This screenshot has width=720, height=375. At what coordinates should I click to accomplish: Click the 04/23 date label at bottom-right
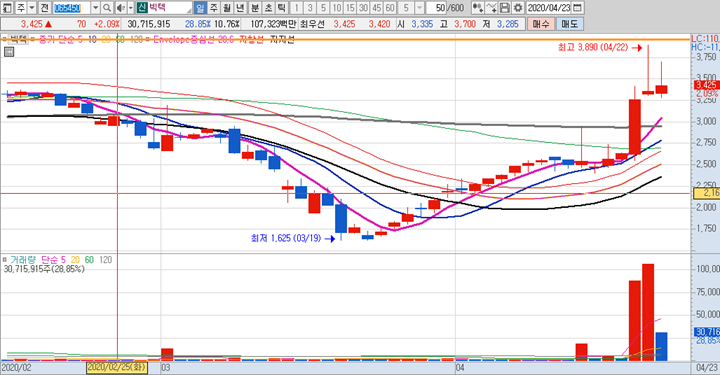pyautogui.click(x=707, y=368)
